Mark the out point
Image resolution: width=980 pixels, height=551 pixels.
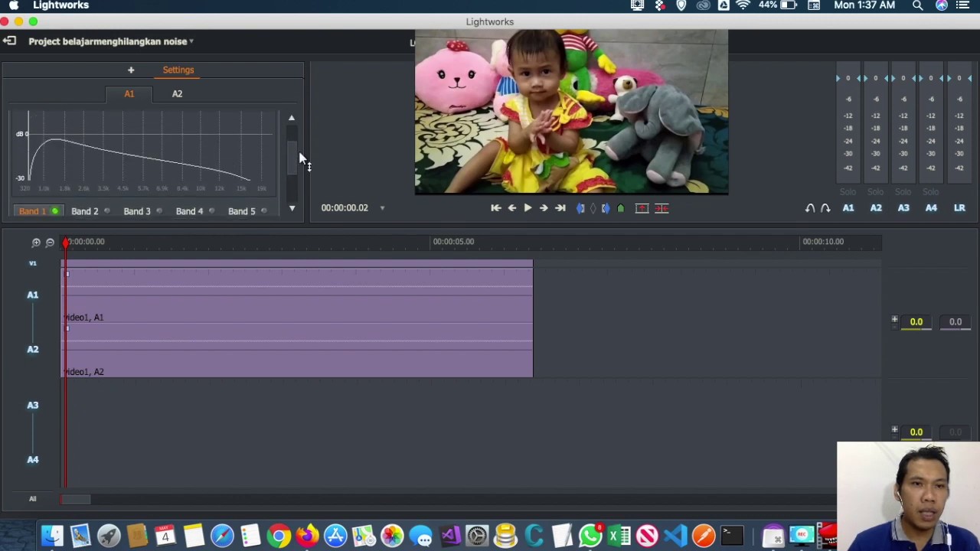[x=606, y=208]
